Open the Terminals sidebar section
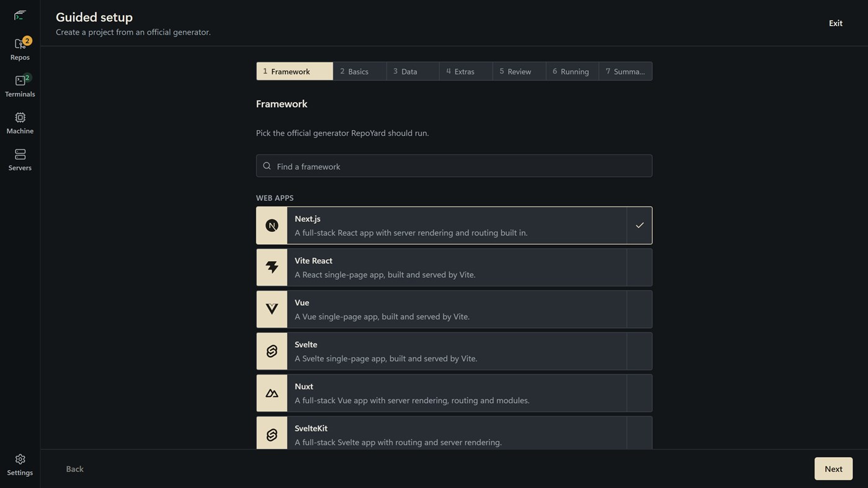Image resolution: width=868 pixels, height=488 pixels. 20,86
